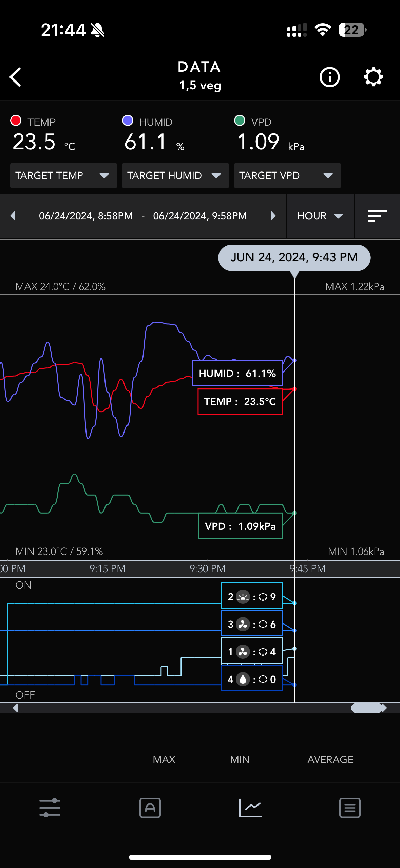The image size is (400, 868).
Task: Tap port 1 fan icon
Action: pos(243,652)
